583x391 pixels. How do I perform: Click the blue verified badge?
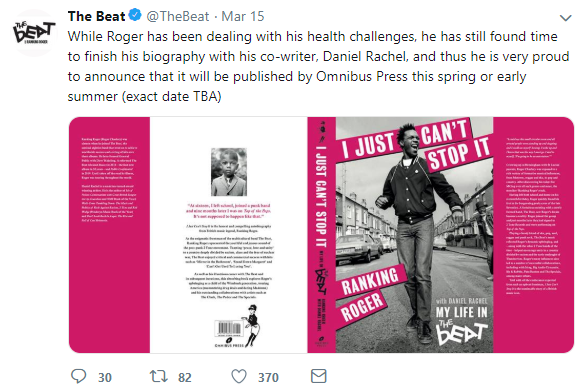click(135, 16)
